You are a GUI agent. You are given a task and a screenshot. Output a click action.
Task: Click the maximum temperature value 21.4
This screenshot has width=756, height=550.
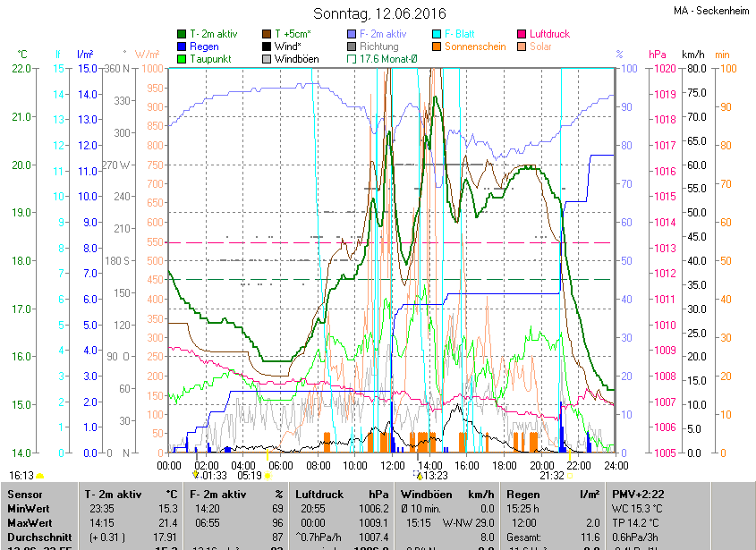click(169, 523)
